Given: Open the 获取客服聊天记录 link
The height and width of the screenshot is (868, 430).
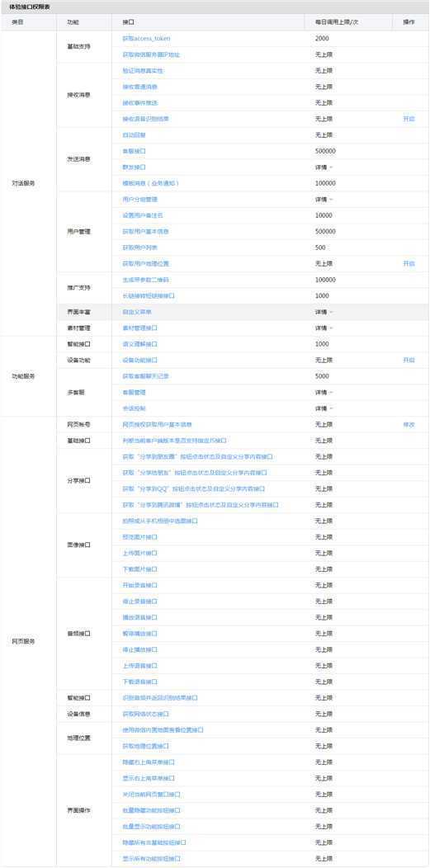Looking at the screenshot, I should click(145, 376).
